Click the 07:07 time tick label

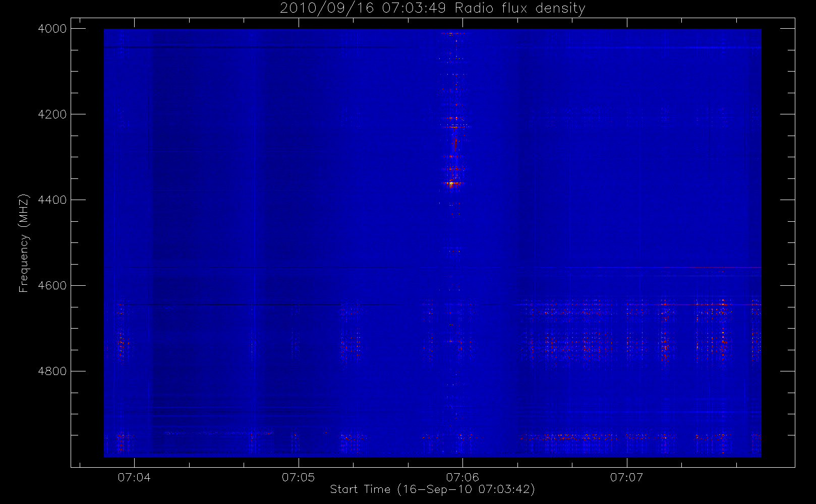coord(627,477)
